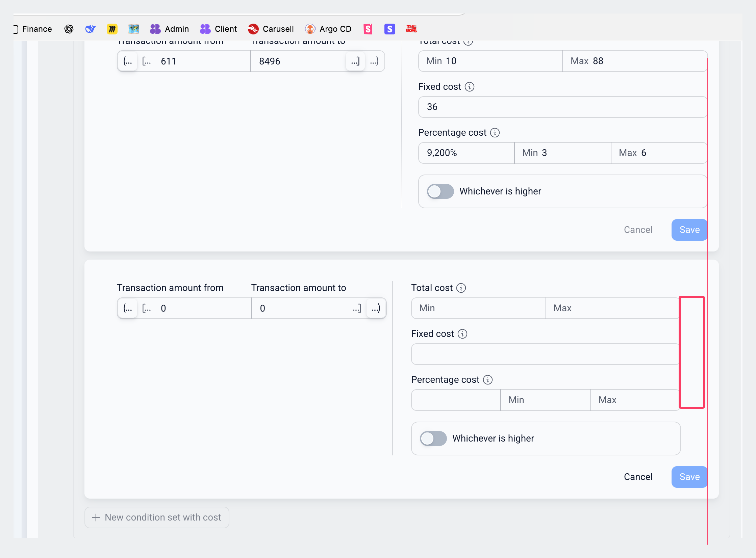Open the map picture bookmark icon
This screenshot has width=756, height=558.
pyautogui.click(x=134, y=29)
